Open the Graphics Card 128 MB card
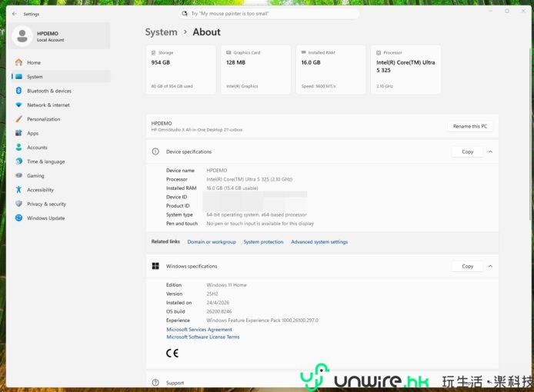534x392 pixels. click(255, 69)
